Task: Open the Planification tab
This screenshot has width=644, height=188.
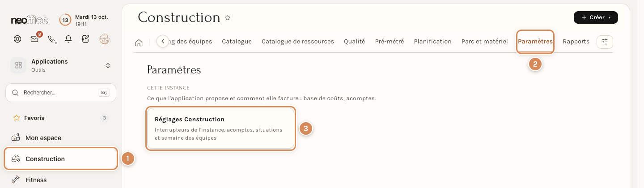Action: point(433,41)
